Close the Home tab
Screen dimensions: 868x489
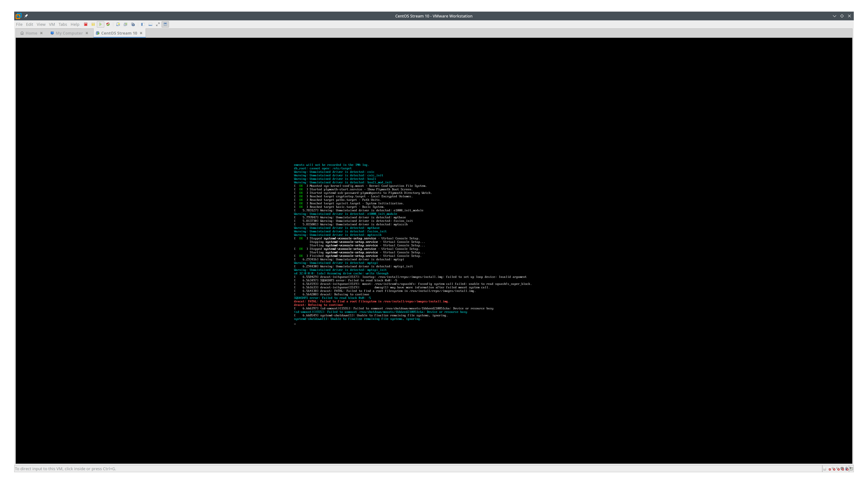coord(42,33)
